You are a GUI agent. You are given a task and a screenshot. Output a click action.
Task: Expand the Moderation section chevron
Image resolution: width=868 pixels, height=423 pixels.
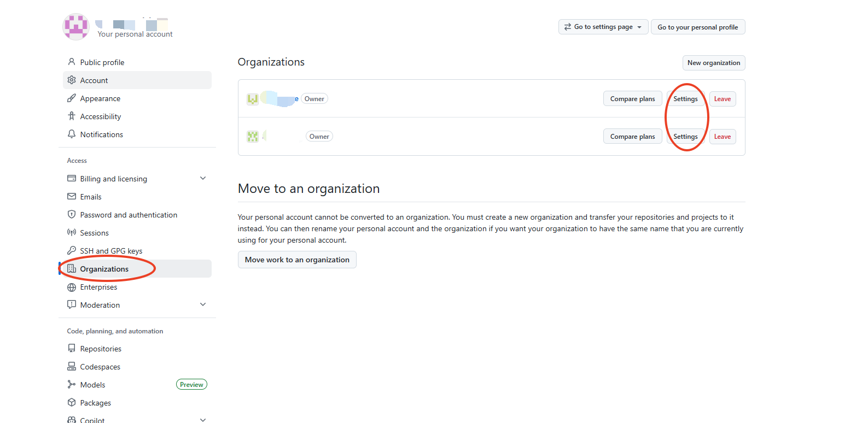click(203, 304)
